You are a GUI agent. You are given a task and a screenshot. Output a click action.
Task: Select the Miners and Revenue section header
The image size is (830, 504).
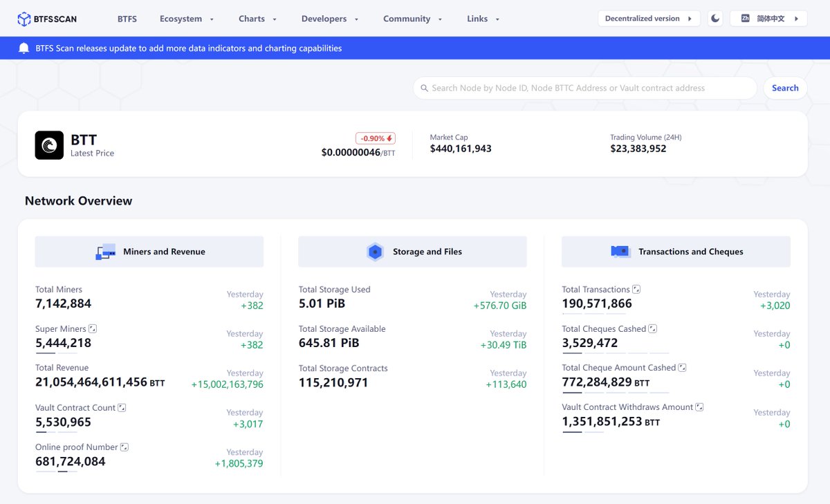pos(149,252)
